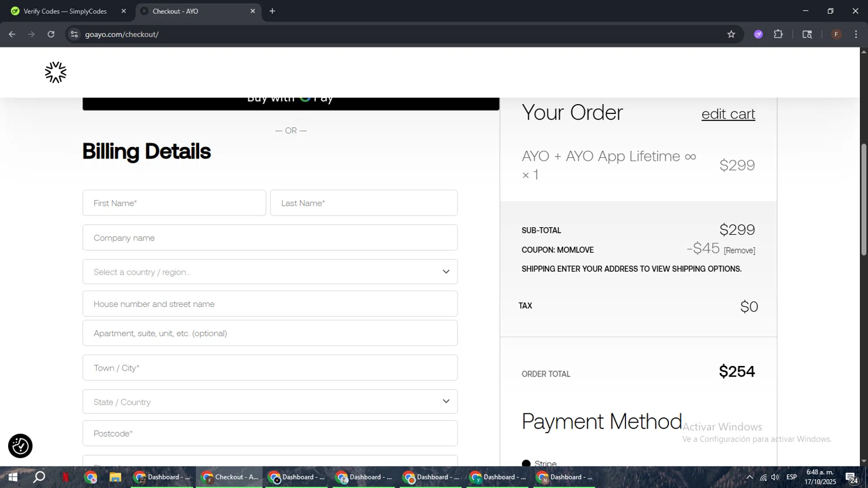Open the network status tray icon
868x488 pixels.
[763, 477]
